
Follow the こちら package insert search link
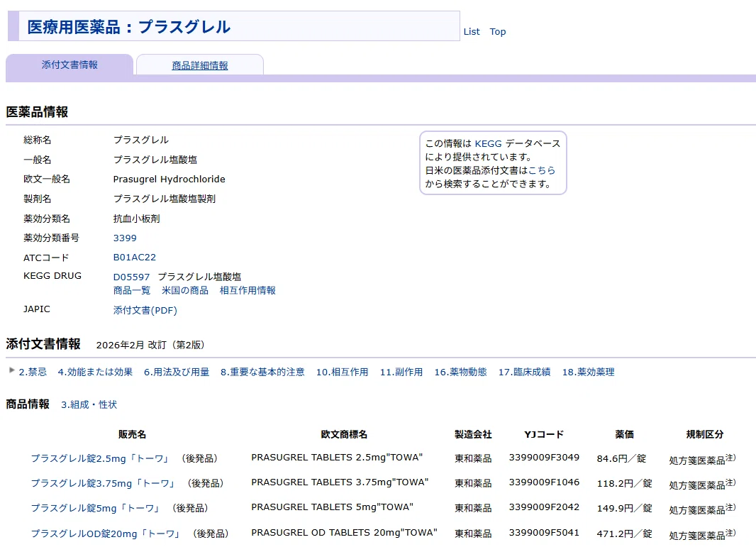[541, 170]
